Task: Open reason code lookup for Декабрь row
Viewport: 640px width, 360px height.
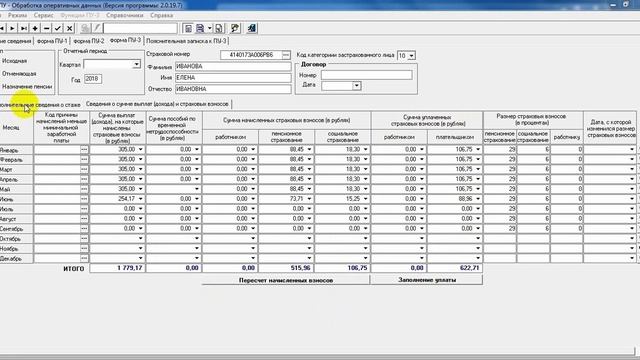Action: tap(84, 258)
